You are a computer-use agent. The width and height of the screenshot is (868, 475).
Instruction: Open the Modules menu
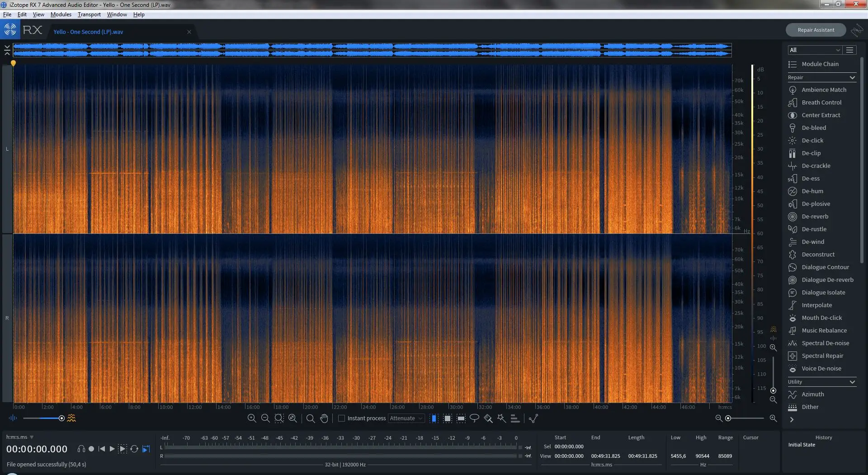tap(61, 14)
